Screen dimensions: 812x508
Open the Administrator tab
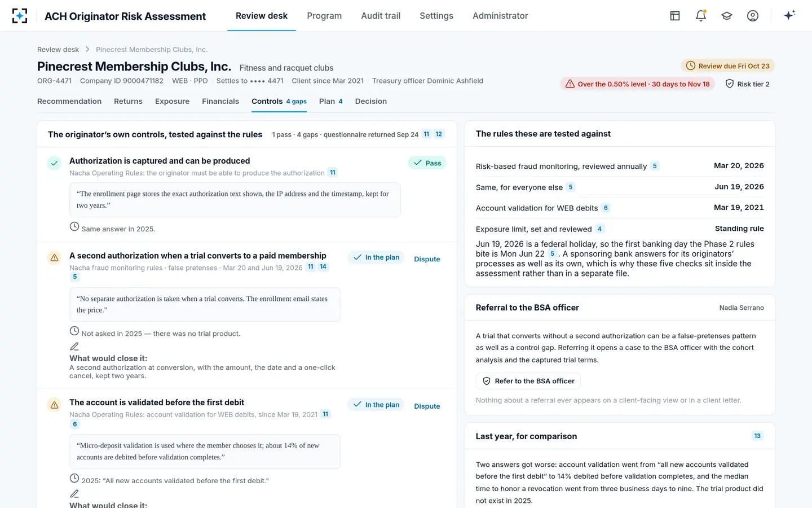[x=500, y=16]
